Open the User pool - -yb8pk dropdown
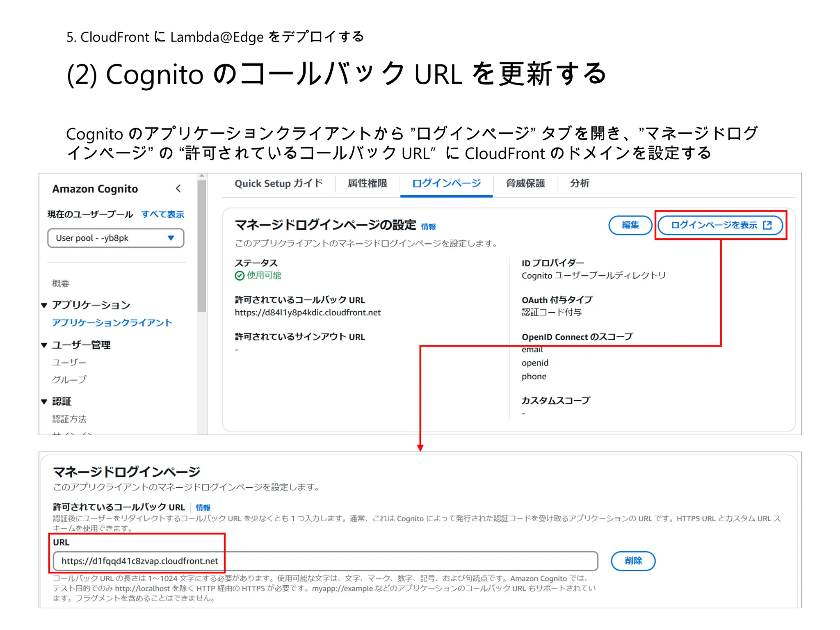Viewport: 840px width, 630px height. click(x=116, y=238)
